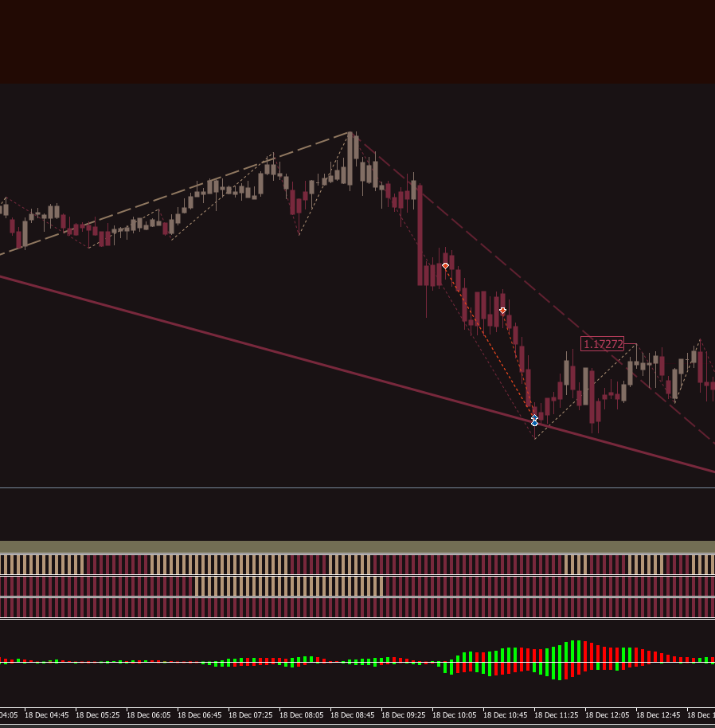
Task: Click the second red sell arrow near 10:45
Action: [x=502, y=310]
